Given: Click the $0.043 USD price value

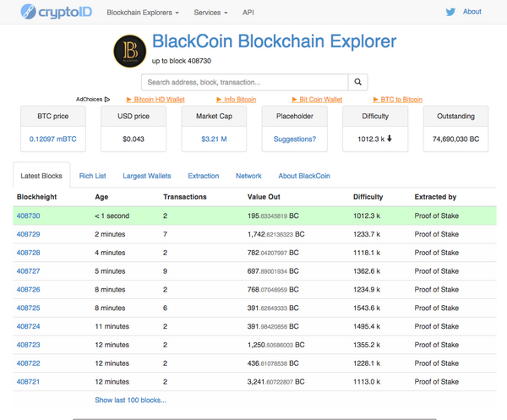Looking at the screenshot, I should point(134,139).
